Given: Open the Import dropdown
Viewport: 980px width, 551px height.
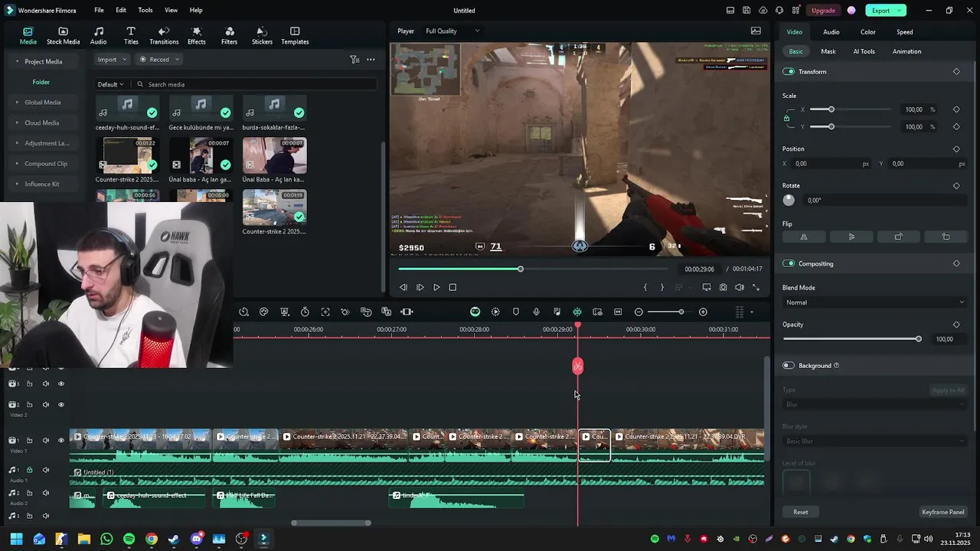Looking at the screenshot, I should pyautogui.click(x=112, y=60).
